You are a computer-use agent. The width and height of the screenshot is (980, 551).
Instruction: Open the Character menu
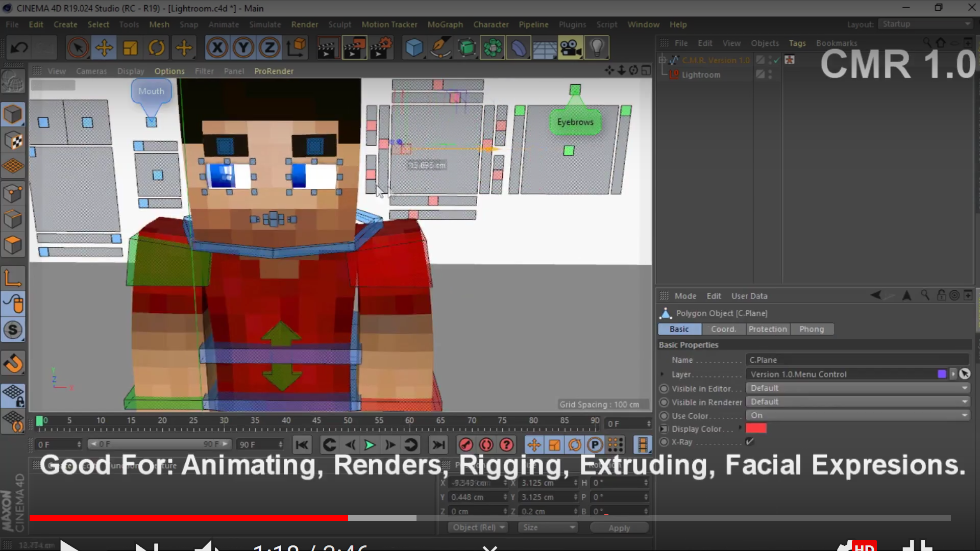coord(491,24)
